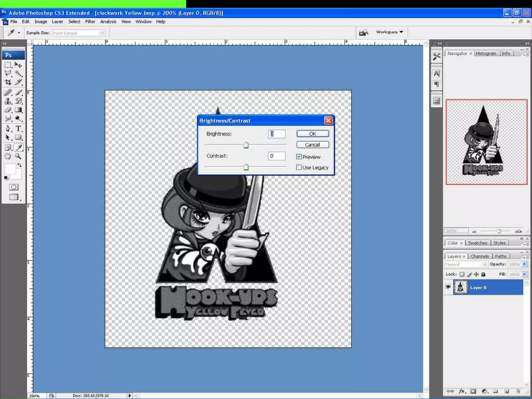This screenshot has height=399, width=532.
Task: Select the Horizontal Type tool
Action: [x=18, y=128]
